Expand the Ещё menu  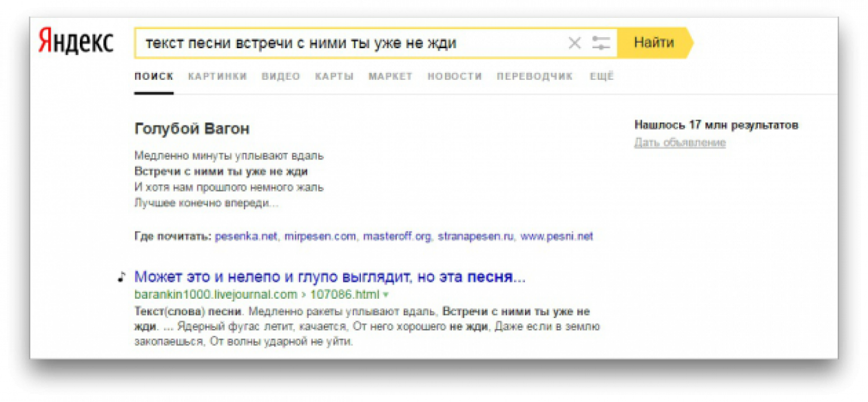[x=601, y=77]
